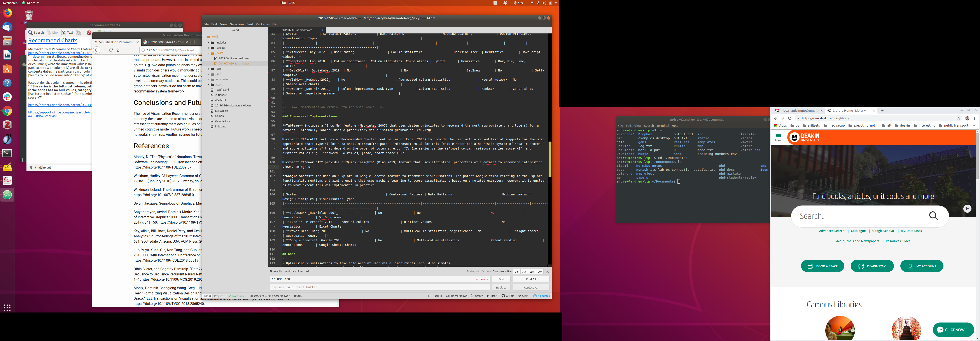This screenshot has width=980, height=341.
Task: Toggle whole word search option
Action: [539, 272]
